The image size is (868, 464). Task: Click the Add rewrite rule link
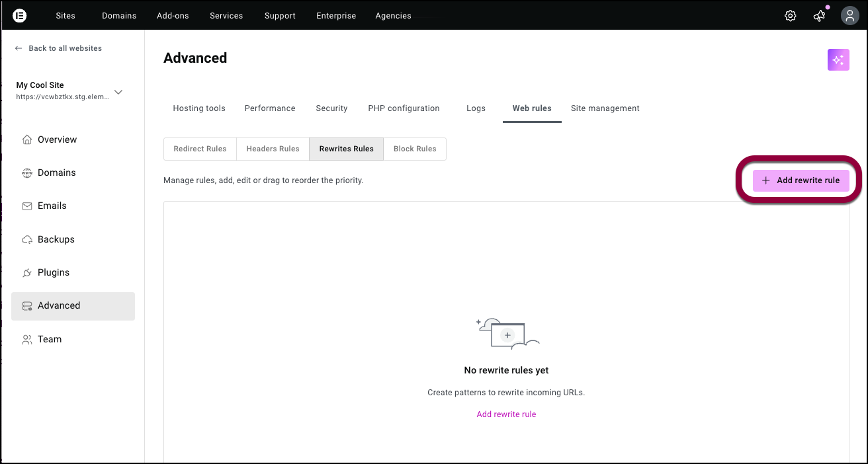[506, 414]
